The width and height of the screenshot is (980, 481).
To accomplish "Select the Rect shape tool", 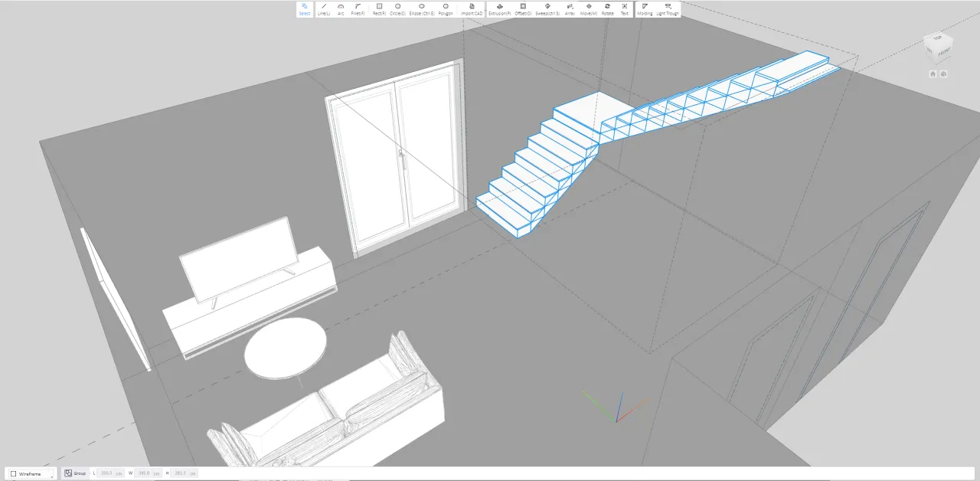I will [x=379, y=9].
